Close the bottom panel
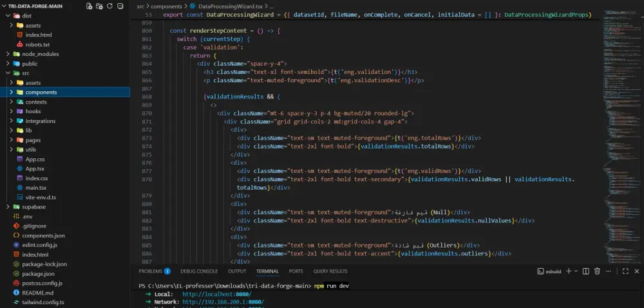 pyautogui.click(x=637, y=271)
